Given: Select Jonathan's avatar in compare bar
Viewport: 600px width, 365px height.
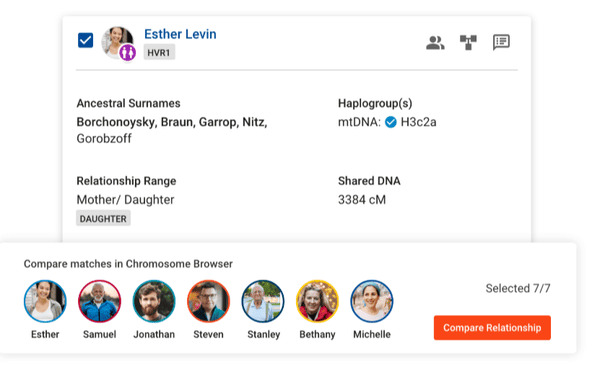Looking at the screenshot, I should 154,301.
